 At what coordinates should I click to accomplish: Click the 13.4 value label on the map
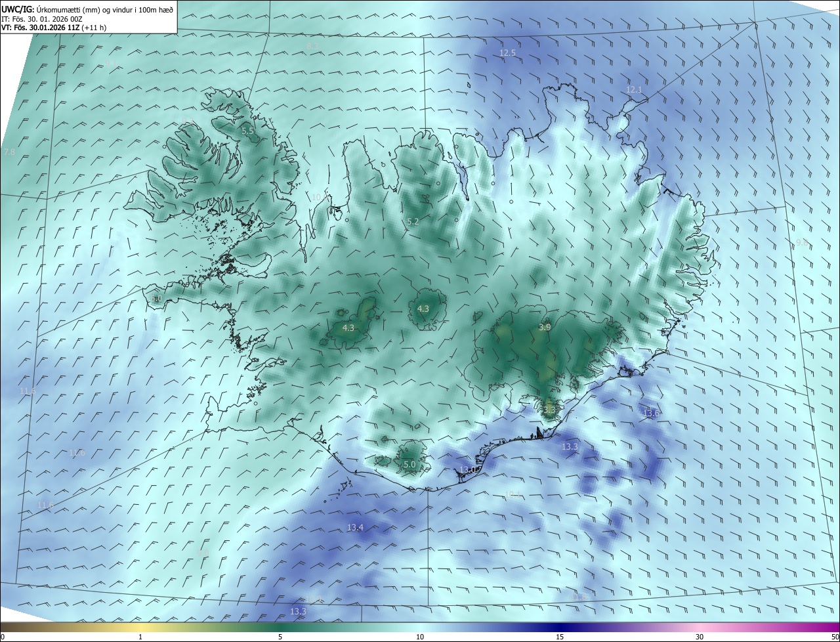click(355, 527)
